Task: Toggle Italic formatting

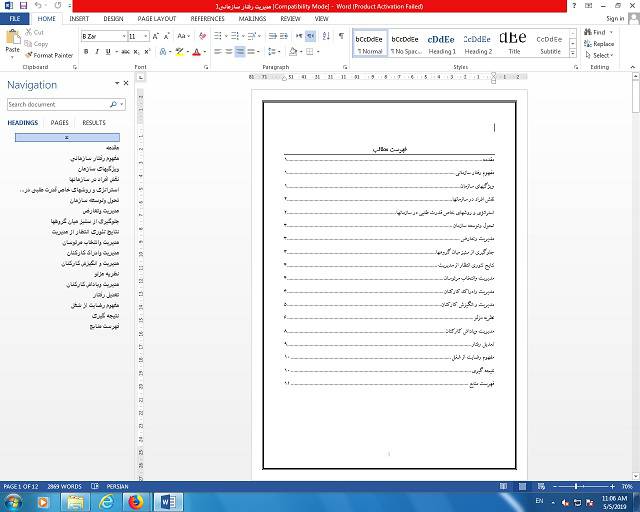Action: 97,51
